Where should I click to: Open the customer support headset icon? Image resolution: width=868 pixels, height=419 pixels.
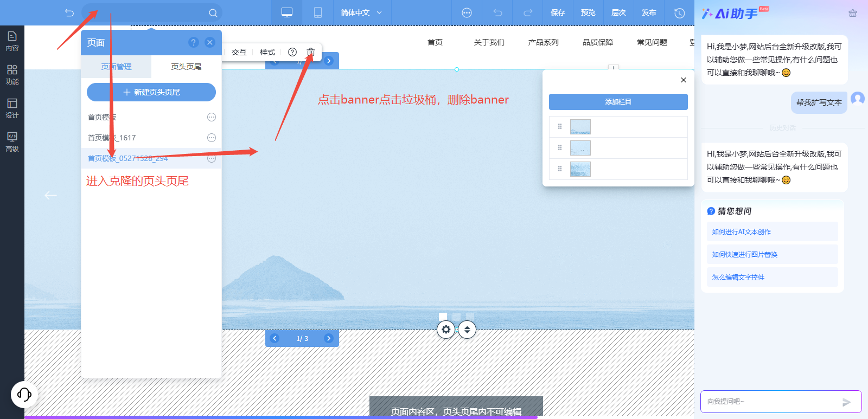(24, 394)
